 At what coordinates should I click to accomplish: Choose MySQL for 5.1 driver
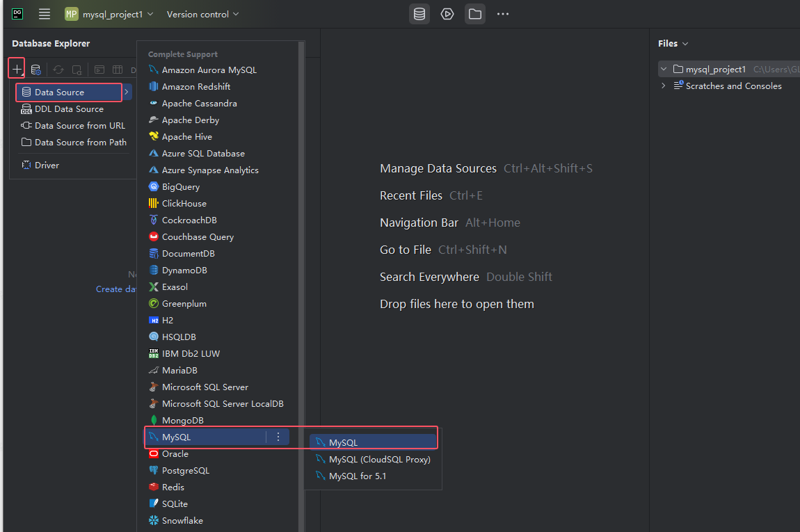coord(373,476)
